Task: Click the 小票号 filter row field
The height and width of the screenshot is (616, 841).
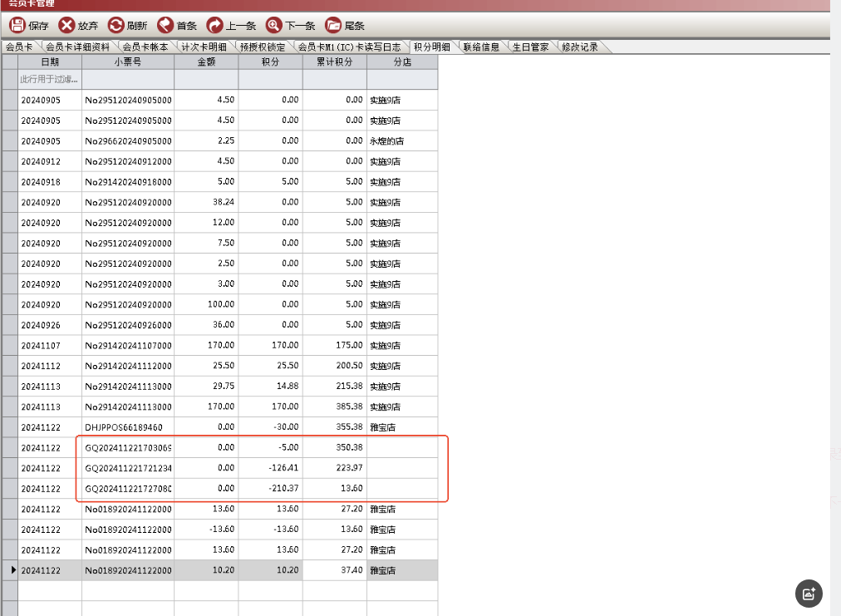Action: point(128,80)
